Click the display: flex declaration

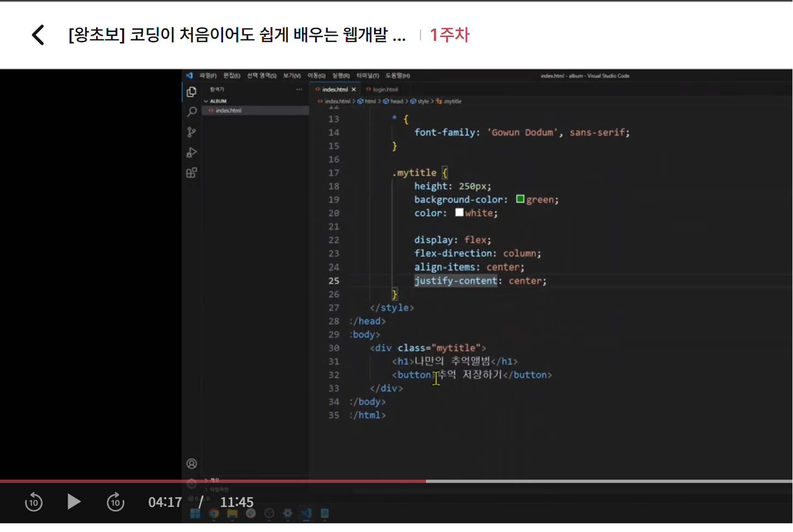pos(452,240)
